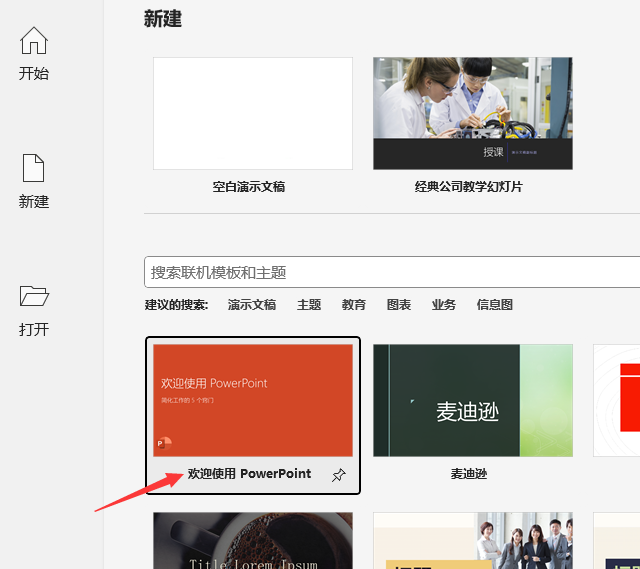Search suggested term 教育
The height and width of the screenshot is (569, 640).
coord(354,305)
